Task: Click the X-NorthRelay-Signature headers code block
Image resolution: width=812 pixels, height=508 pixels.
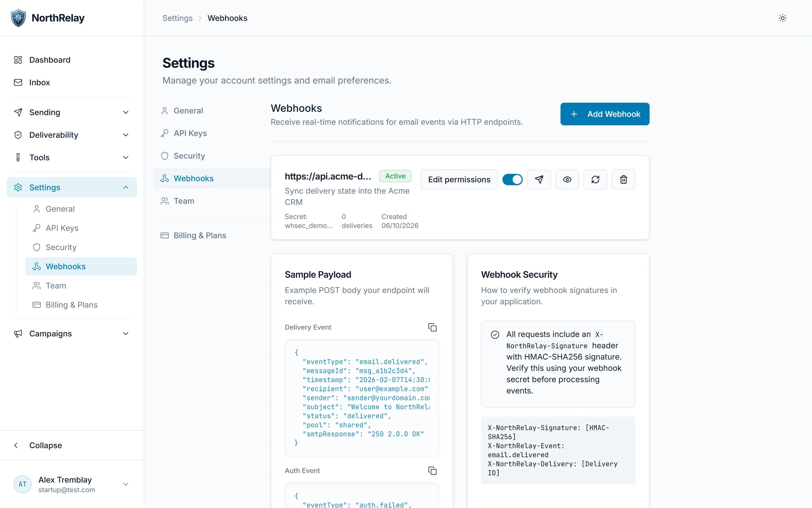Action: pos(558,450)
